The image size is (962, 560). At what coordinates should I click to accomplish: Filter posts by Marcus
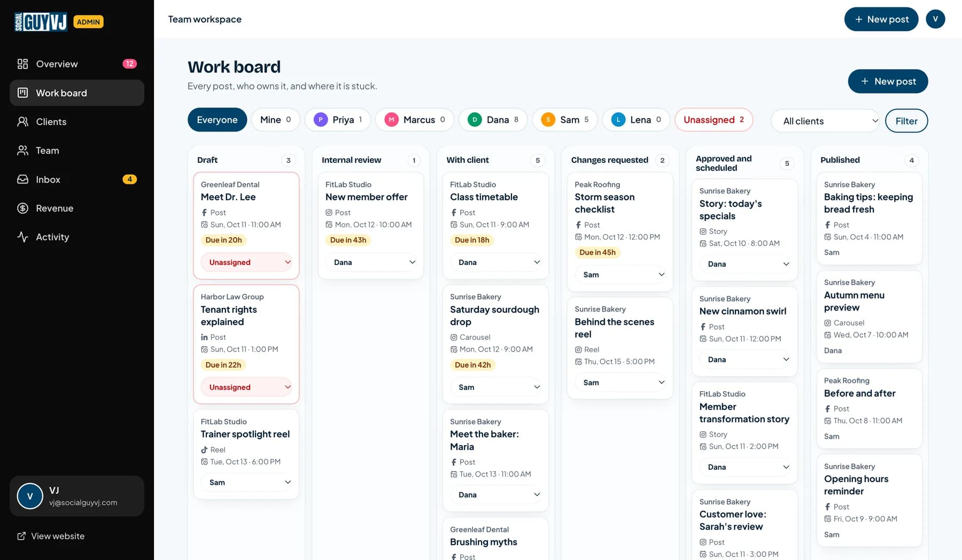(x=415, y=120)
